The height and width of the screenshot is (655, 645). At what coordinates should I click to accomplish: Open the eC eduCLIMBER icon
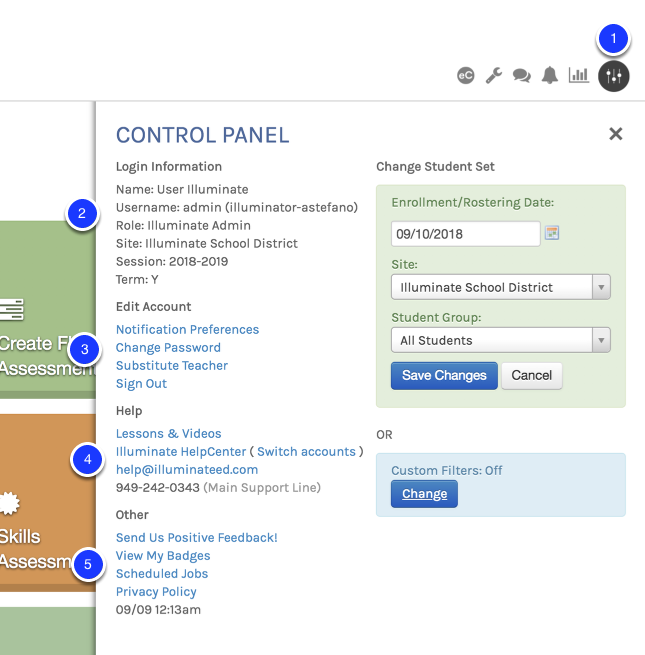point(465,76)
